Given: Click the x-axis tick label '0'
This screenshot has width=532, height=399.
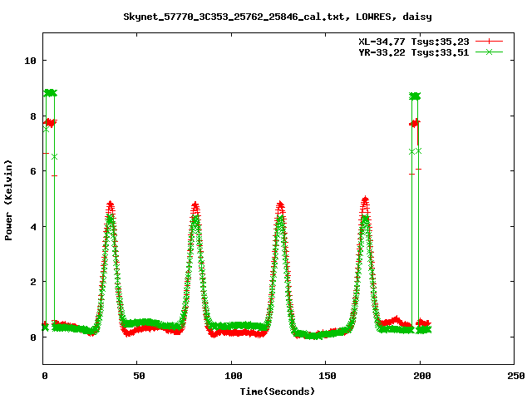Looking at the screenshot, I should pos(45,376).
